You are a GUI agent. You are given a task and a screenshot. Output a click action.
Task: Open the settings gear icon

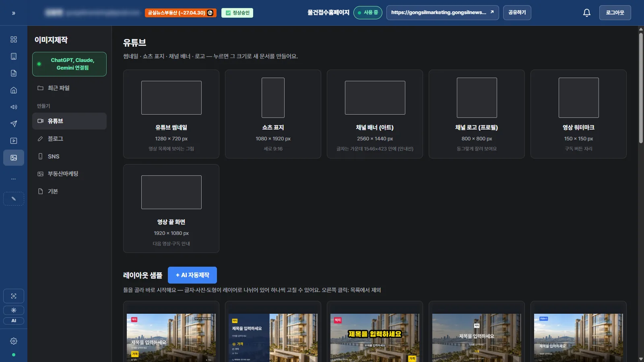14,341
